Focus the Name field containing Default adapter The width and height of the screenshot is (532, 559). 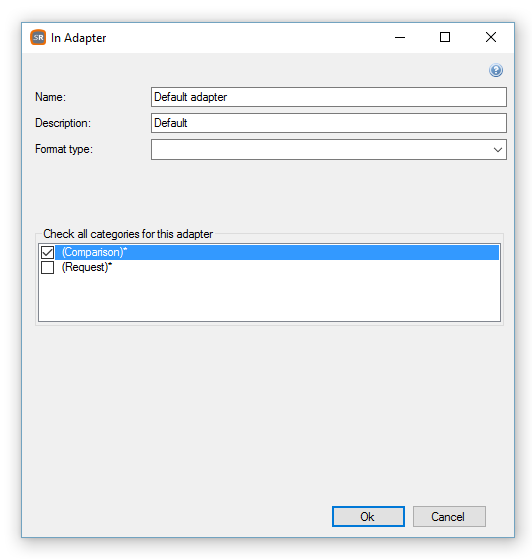click(328, 97)
